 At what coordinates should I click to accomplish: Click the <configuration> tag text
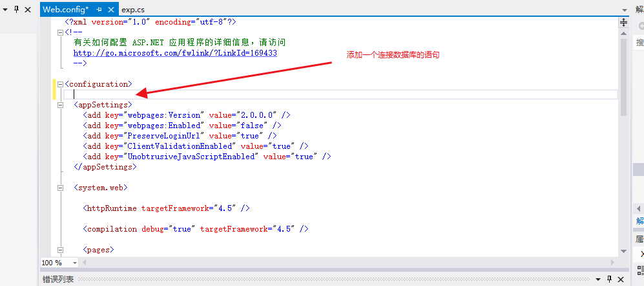click(x=99, y=84)
